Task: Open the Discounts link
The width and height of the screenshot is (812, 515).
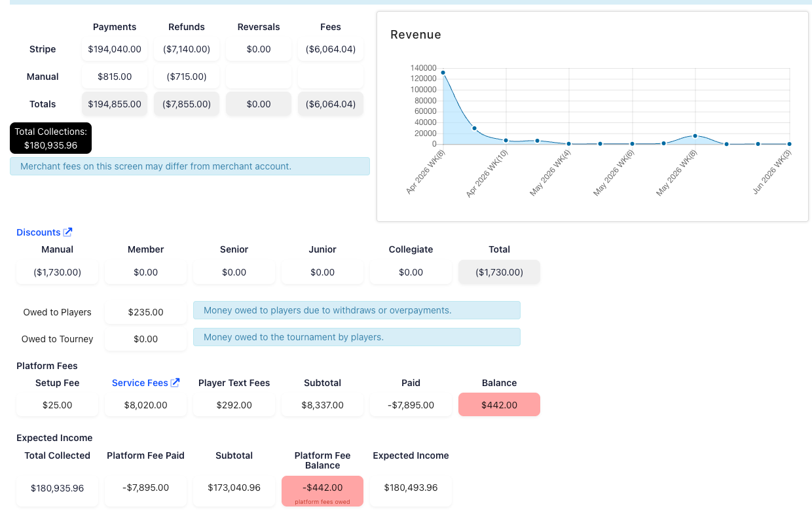Action: (x=39, y=232)
